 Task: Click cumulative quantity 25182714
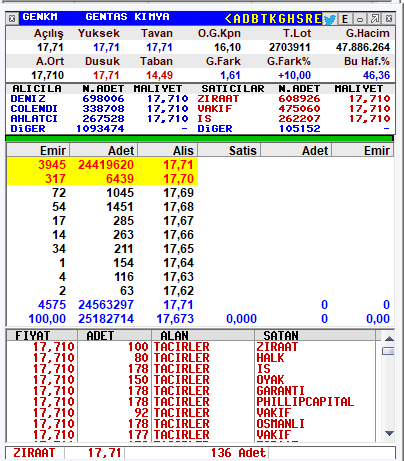pos(106,319)
